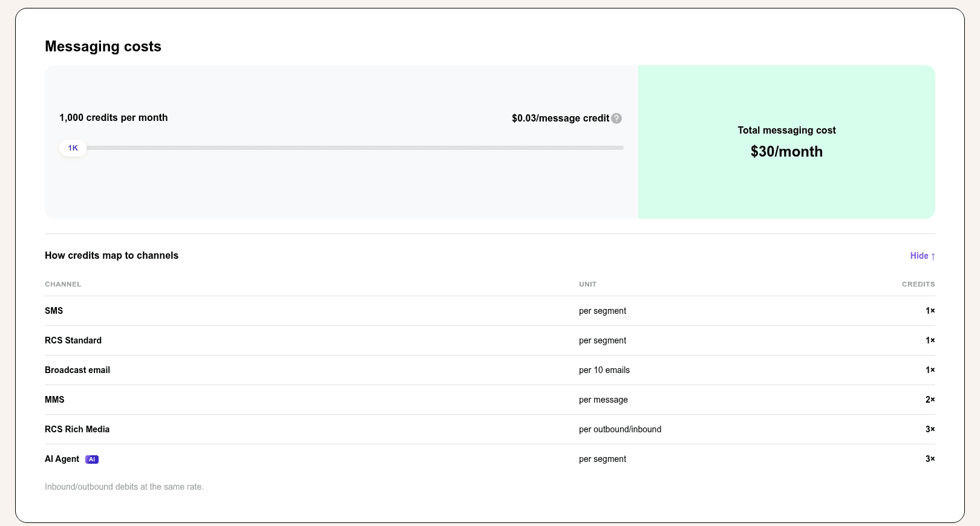980x526 pixels.
Task: Select the SMS channel name
Action: pyautogui.click(x=54, y=311)
